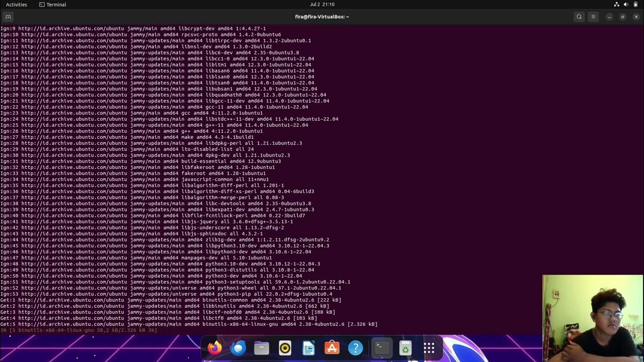Open the Files manager in the dock
Image resolution: width=644 pixels, height=362 pixels.
(262, 348)
